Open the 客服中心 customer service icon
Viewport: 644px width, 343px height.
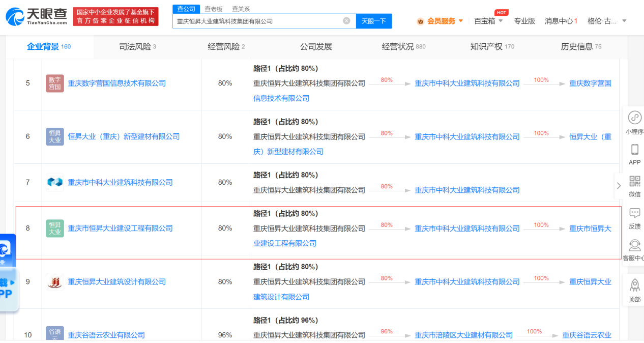click(634, 245)
